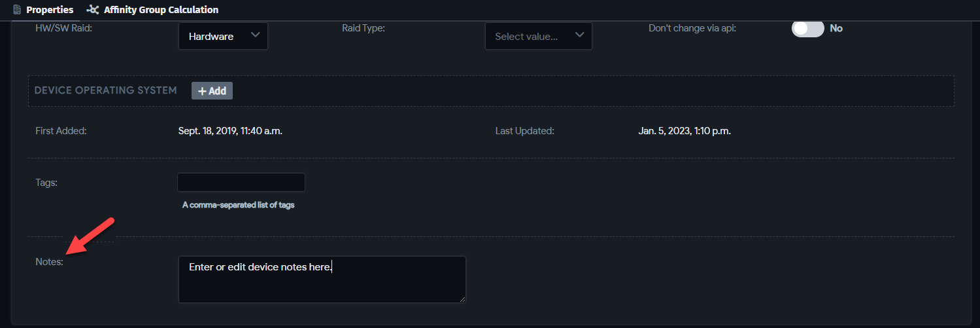Click the Last Updated date value
Screen dimensions: 980x328
[684, 131]
